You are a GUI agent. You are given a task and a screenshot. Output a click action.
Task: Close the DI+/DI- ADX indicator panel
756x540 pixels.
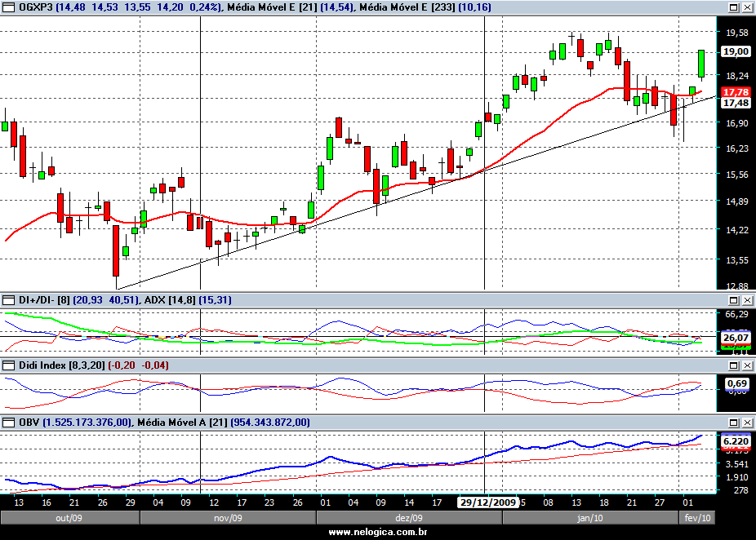coord(747,300)
